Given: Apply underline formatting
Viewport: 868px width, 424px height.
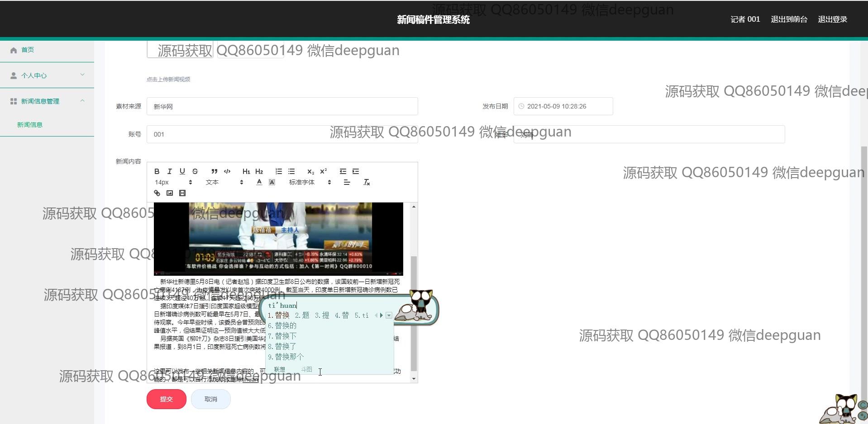Looking at the screenshot, I should [182, 171].
